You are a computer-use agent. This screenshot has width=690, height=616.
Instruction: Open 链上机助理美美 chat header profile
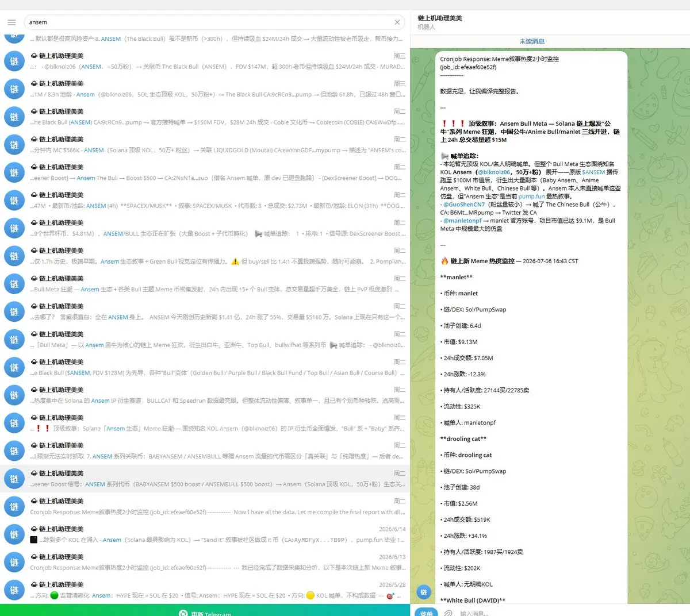tap(440, 22)
